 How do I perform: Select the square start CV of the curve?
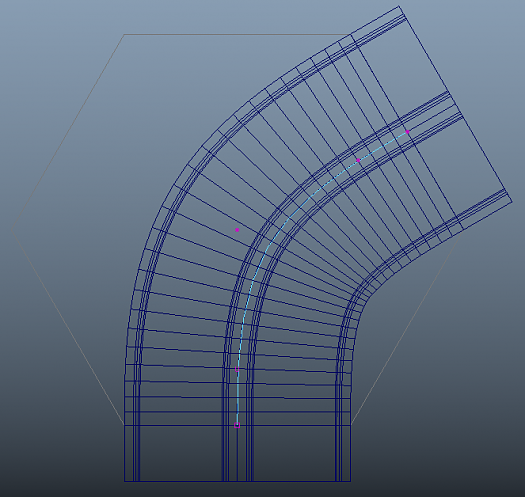tap(237, 425)
